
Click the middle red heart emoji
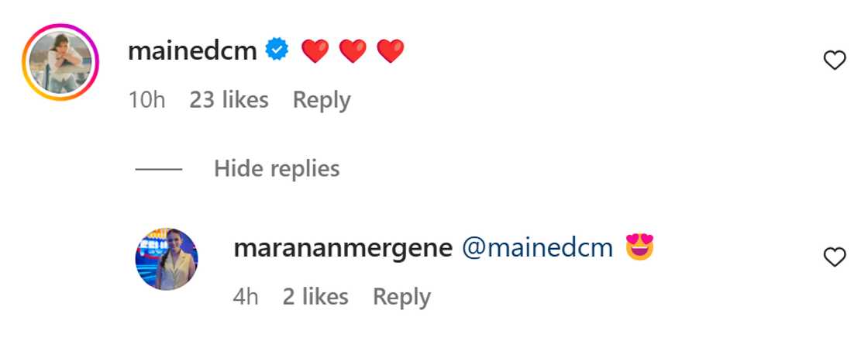click(x=353, y=51)
